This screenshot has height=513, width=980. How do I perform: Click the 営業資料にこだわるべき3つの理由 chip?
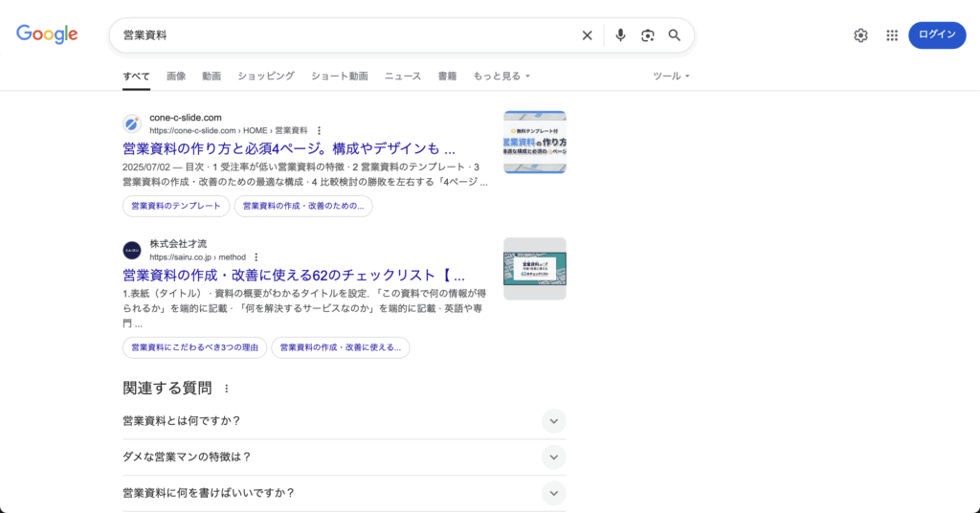click(194, 348)
